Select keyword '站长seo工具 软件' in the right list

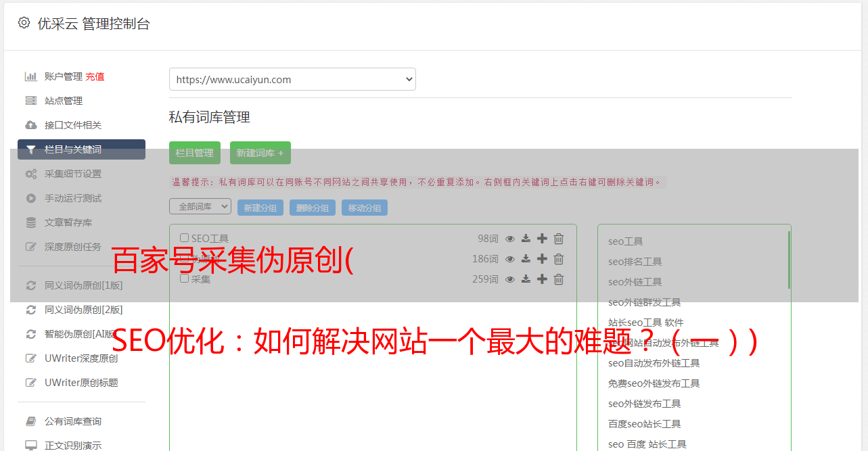pos(646,323)
